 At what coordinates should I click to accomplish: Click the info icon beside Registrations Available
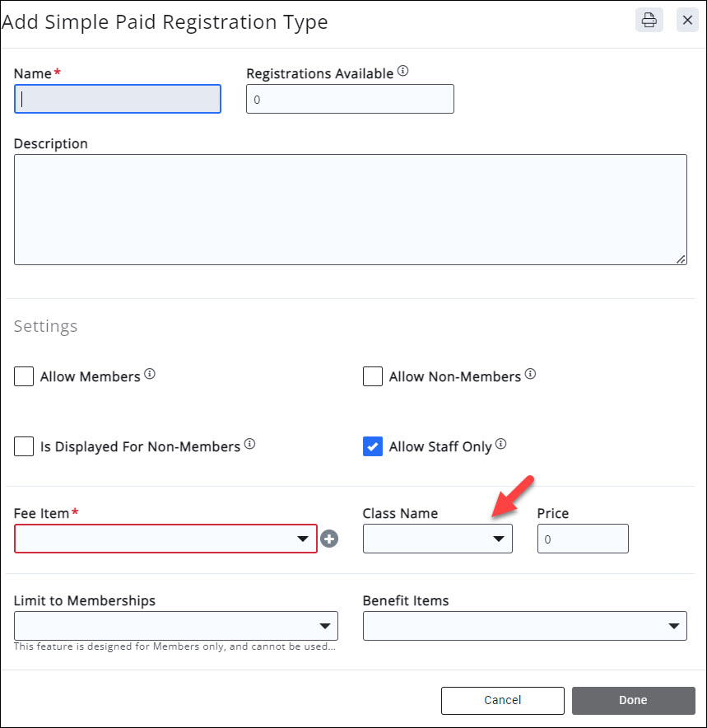(402, 72)
